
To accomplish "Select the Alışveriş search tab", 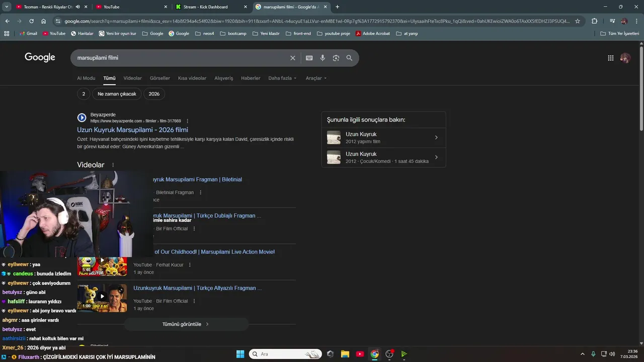I will coord(224,78).
